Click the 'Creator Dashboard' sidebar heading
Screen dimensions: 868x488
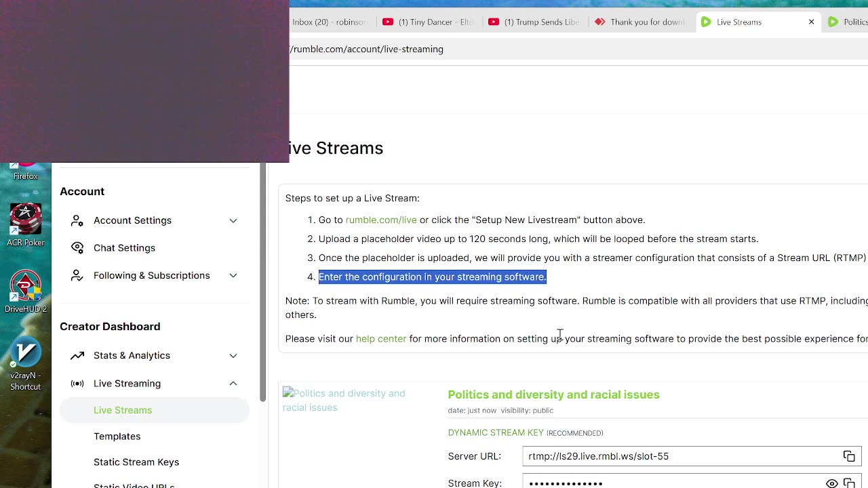click(110, 327)
